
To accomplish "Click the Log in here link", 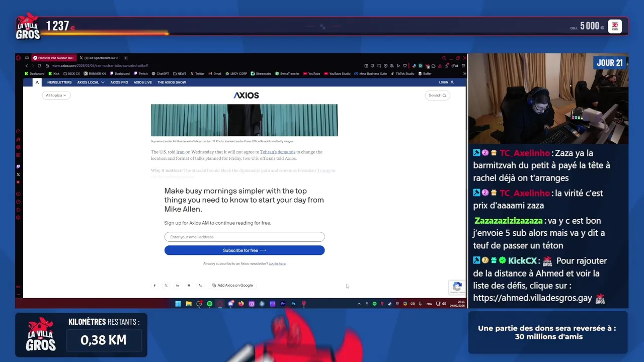I will pyautogui.click(x=277, y=263).
